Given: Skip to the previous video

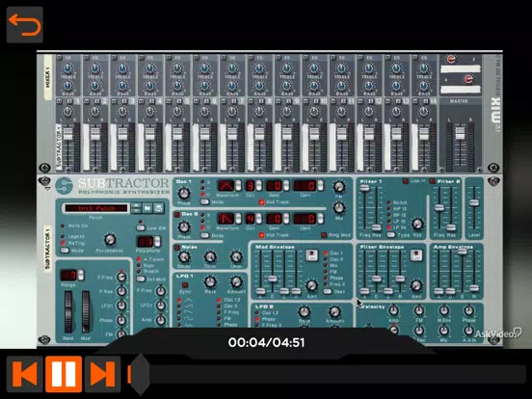Looking at the screenshot, I should (x=25, y=374).
